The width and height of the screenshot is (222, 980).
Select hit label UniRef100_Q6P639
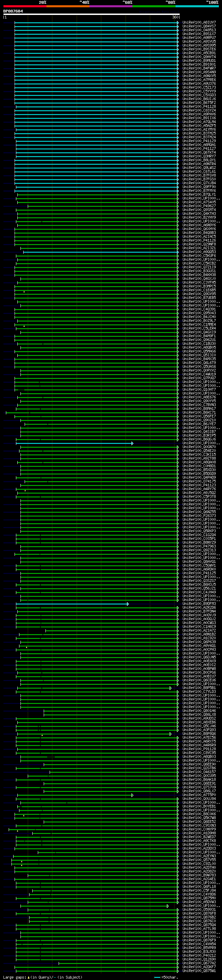coord(199,642)
